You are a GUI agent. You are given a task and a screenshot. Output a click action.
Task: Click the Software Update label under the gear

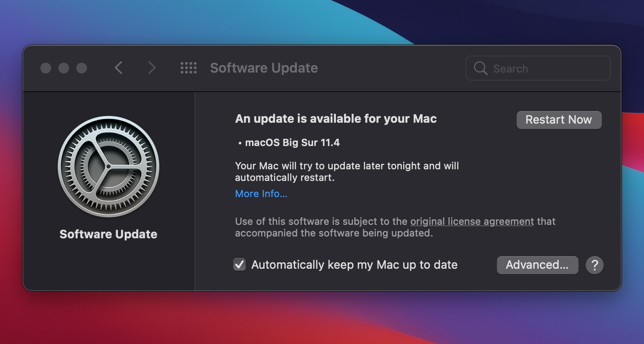point(109,234)
